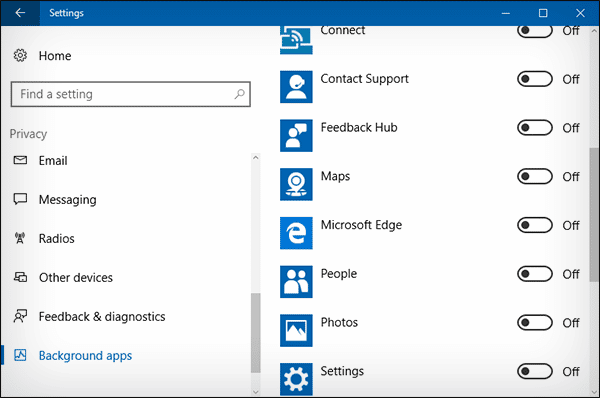Minimize the Settings window
This screenshot has width=600, height=398.
[506, 13]
